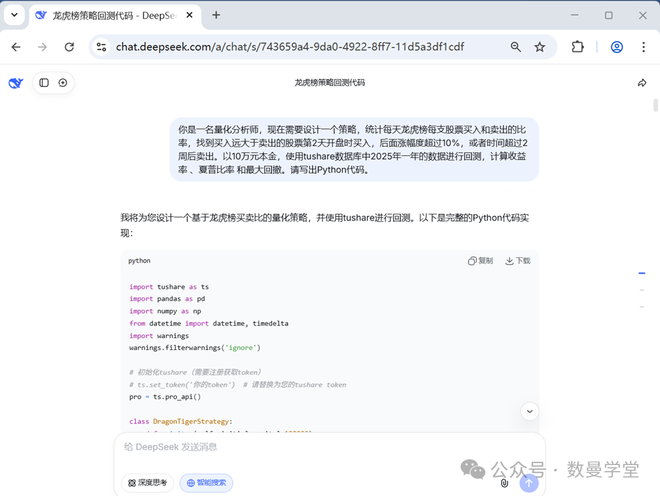Start a new chat with plus-circle icon
This screenshot has width=660, height=496.
[x=63, y=83]
